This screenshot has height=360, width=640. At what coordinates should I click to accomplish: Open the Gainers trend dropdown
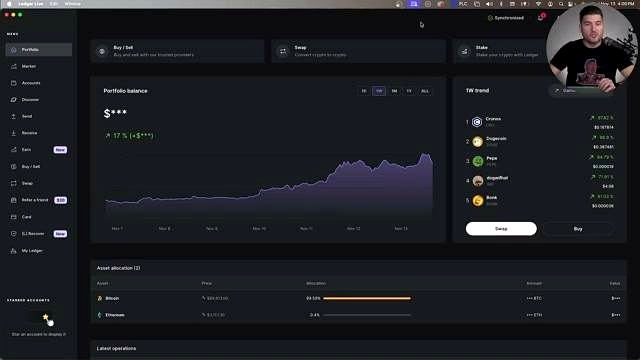(581, 91)
